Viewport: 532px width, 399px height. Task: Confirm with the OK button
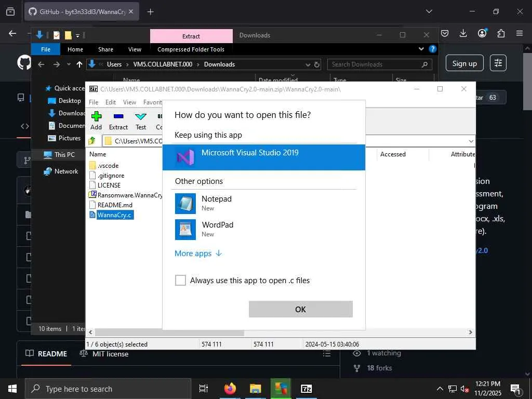pos(300,309)
